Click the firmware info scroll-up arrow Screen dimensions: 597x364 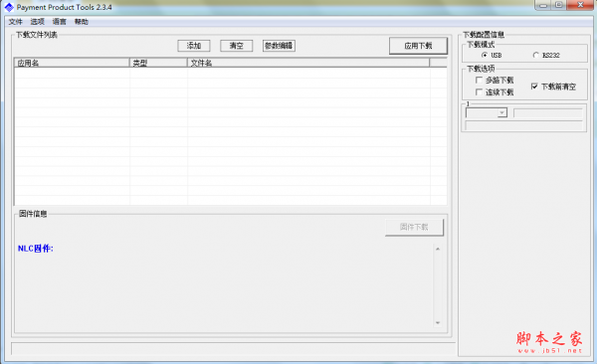point(438,249)
